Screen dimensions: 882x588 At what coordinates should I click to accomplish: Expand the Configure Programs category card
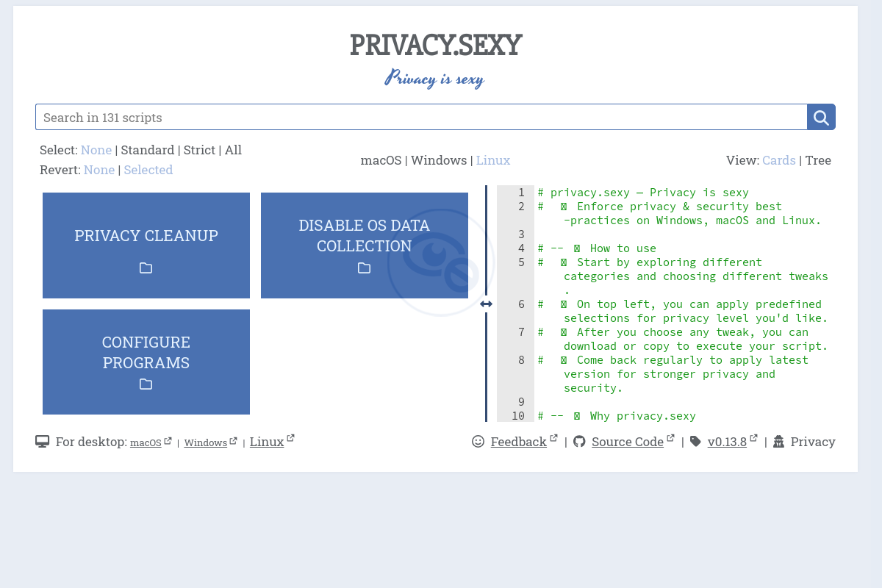pos(146,353)
